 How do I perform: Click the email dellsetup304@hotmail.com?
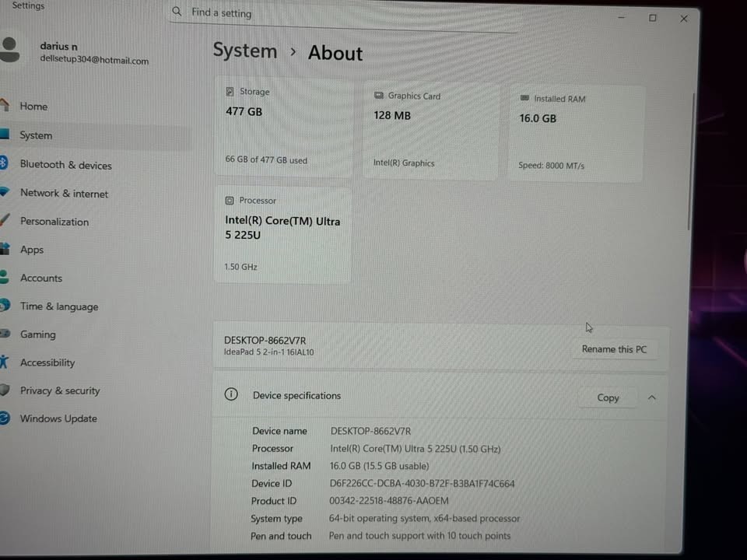tap(94, 61)
